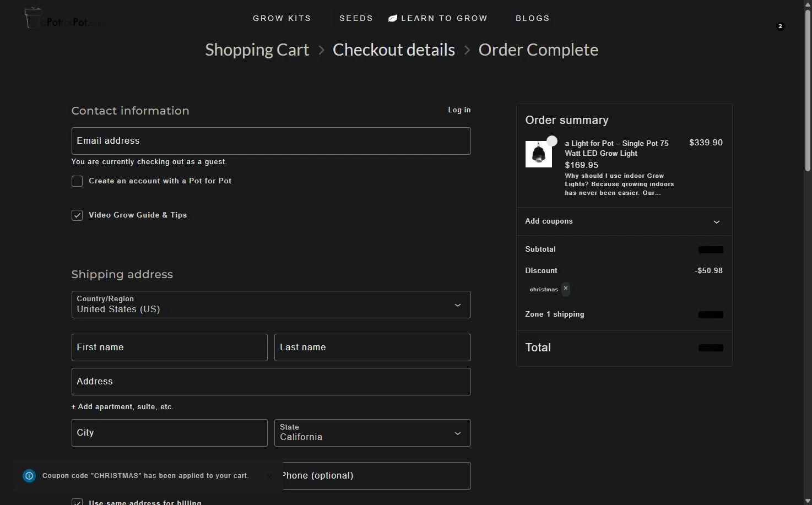This screenshot has width=812, height=505.
Task: Open the Country/Region dropdown
Action: point(271,305)
